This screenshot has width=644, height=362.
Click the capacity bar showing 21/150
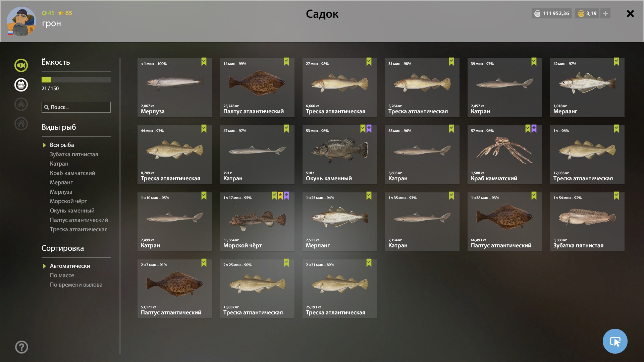[76, 80]
